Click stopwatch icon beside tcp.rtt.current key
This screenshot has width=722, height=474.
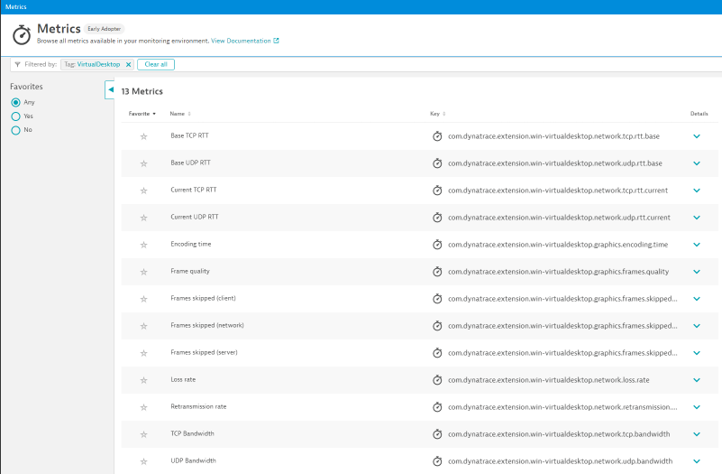[x=437, y=190]
